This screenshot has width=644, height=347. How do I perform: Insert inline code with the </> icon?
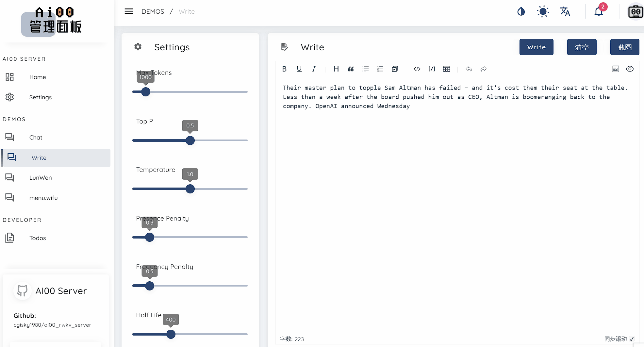click(x=417, y=69)
